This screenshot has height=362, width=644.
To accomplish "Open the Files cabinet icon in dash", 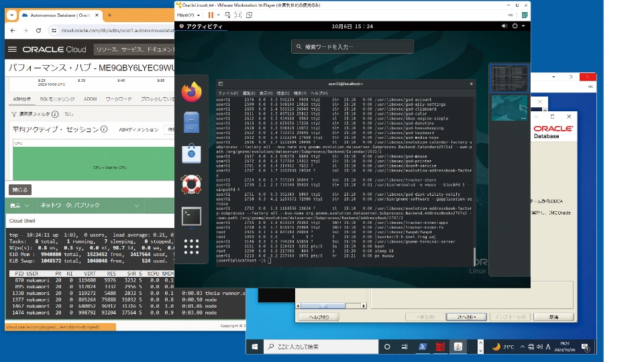I will tap(191, 122).
